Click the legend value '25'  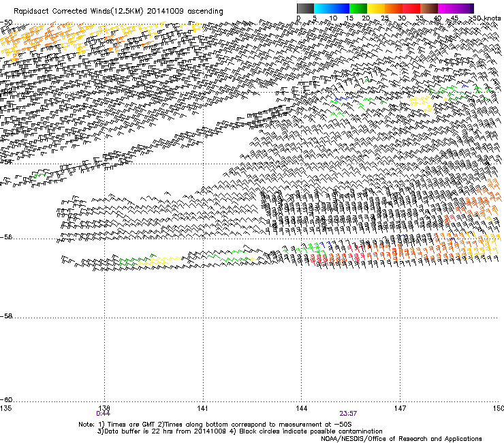point(384,18)
